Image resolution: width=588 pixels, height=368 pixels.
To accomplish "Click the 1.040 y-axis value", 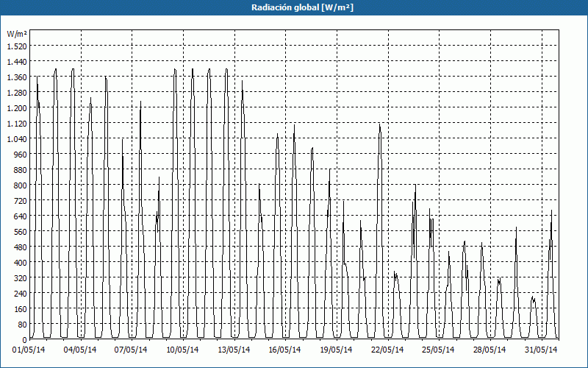I will click(17, 138).
